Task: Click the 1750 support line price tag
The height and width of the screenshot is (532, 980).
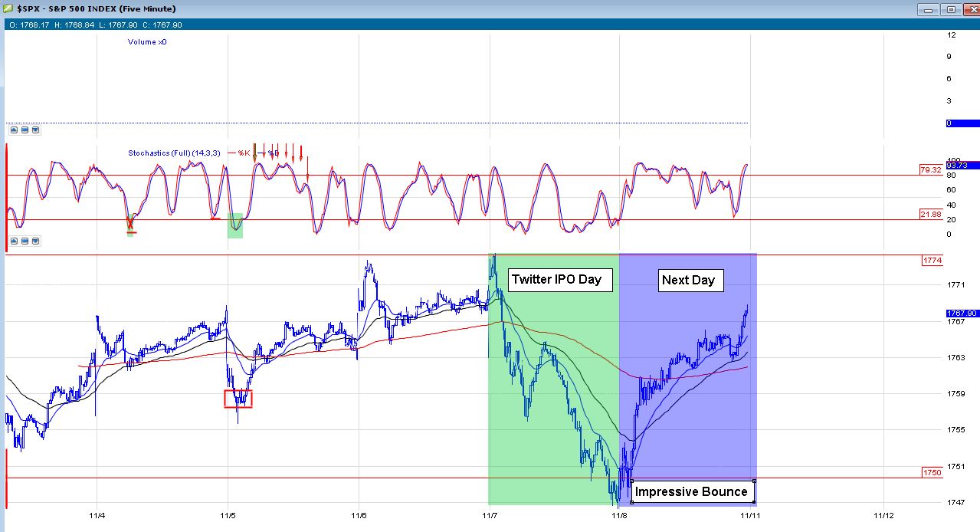Action: click(932, 473)
